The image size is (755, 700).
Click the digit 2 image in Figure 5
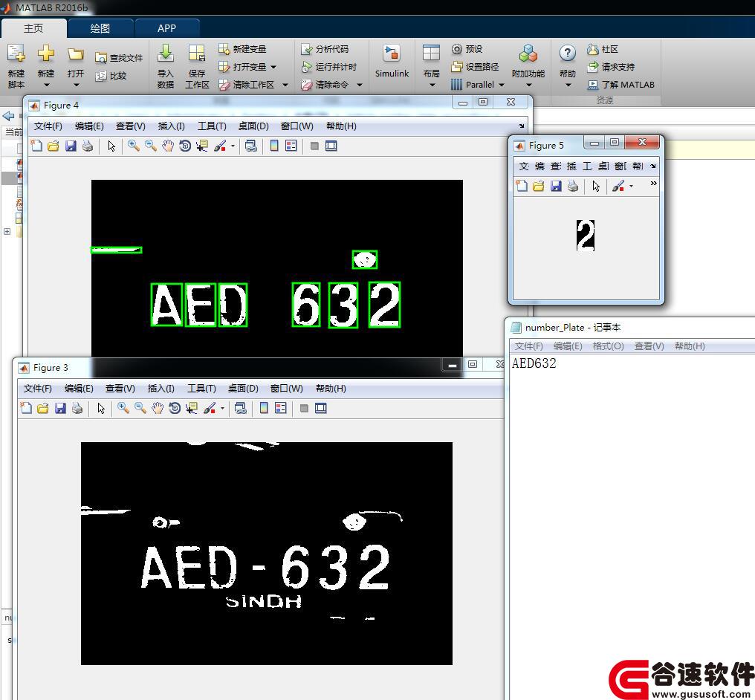(586, 236)
